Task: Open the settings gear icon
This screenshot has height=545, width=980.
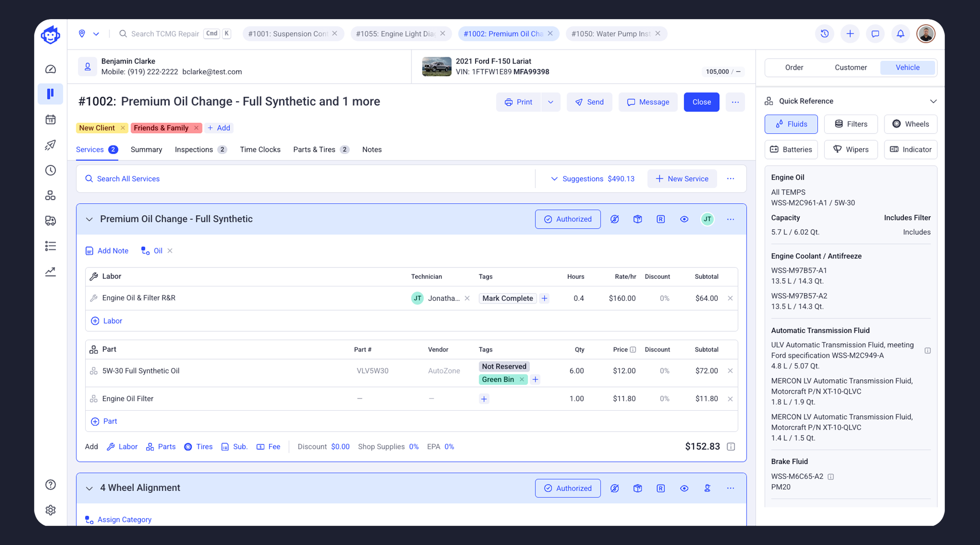Action: pyautogui.click(x=51, y=510)
